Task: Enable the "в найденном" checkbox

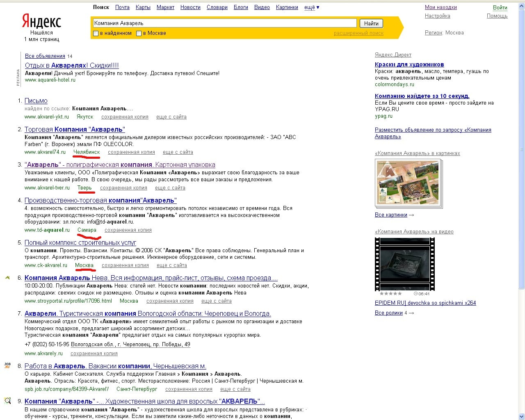Action: (96, 33)
